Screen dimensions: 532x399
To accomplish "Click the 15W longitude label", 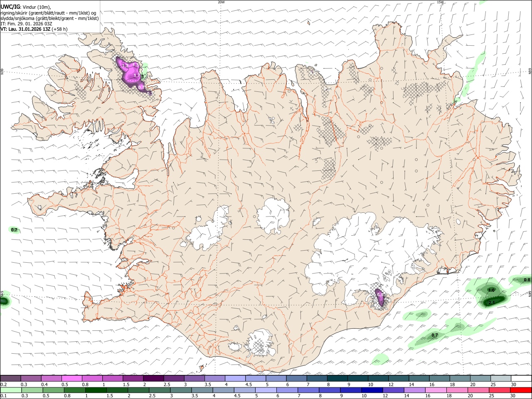I will [440, 2].
